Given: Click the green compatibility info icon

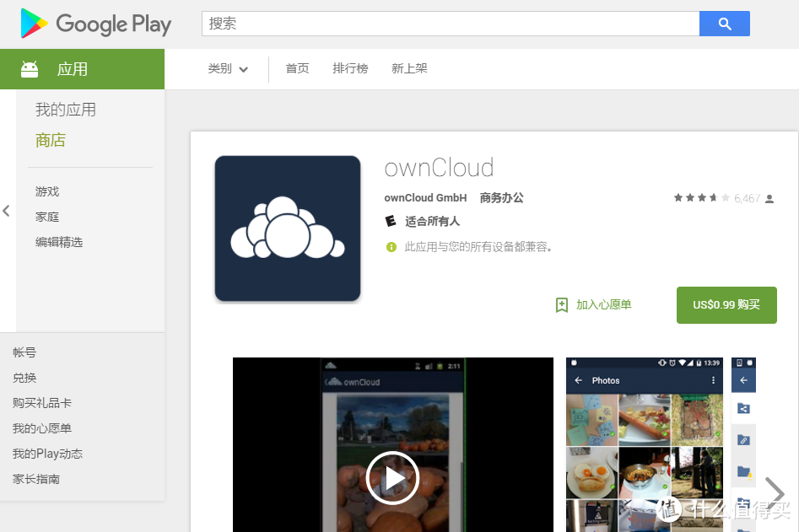Looking at the screenshot, I should [x=391, y=247].
